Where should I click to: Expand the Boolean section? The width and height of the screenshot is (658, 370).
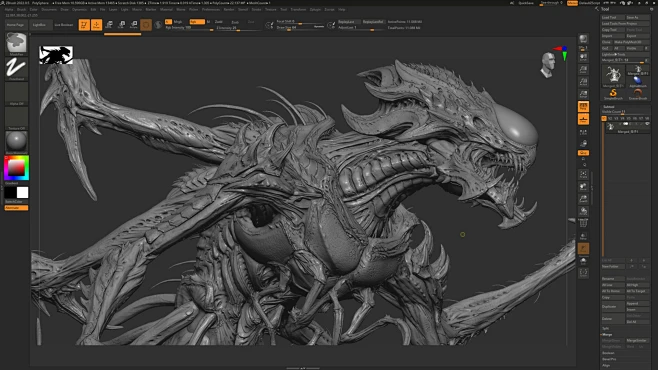click(x=608, y=353)
